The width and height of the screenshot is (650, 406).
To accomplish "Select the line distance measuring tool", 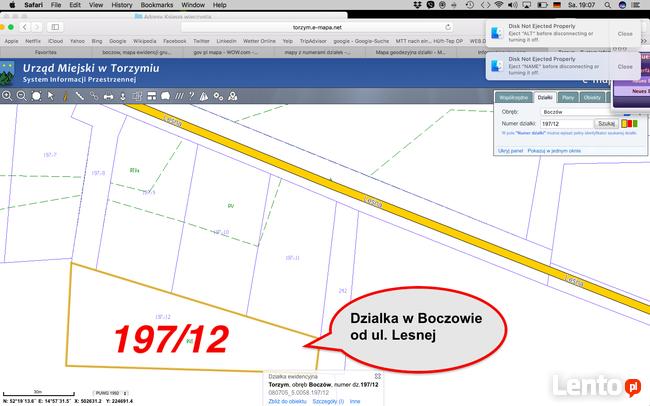I will coord(79,96).
